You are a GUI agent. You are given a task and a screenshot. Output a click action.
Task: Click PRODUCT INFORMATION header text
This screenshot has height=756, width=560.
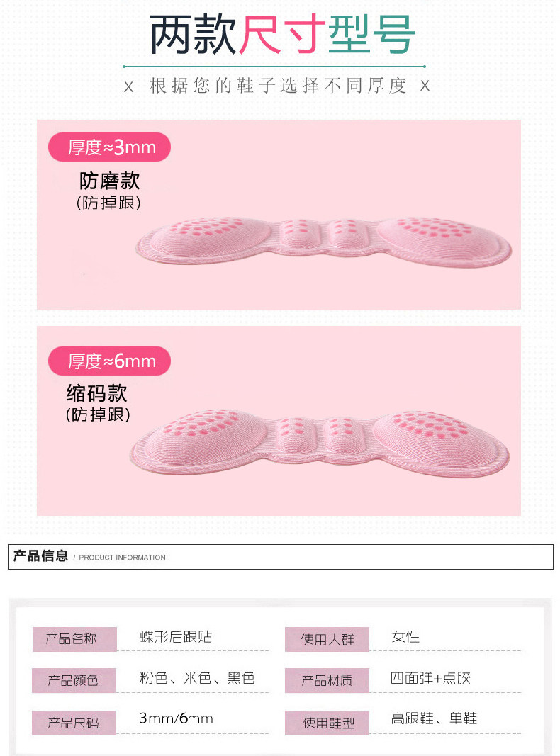[122, 558]
